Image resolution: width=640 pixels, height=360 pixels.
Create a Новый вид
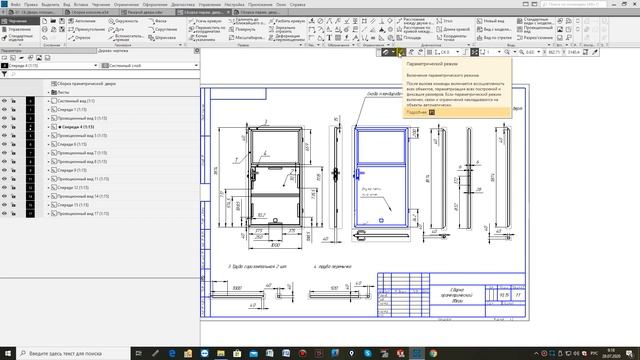(490, 21)
